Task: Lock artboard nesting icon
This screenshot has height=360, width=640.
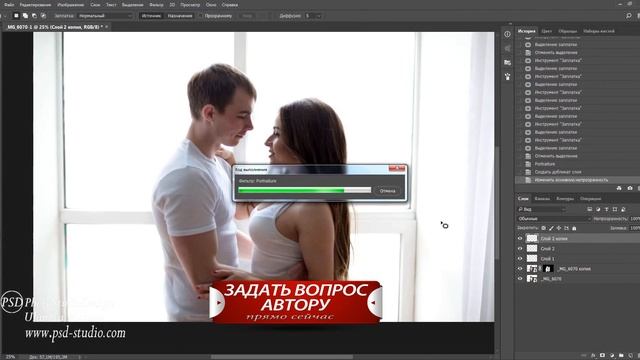Action: click(567, 228)
